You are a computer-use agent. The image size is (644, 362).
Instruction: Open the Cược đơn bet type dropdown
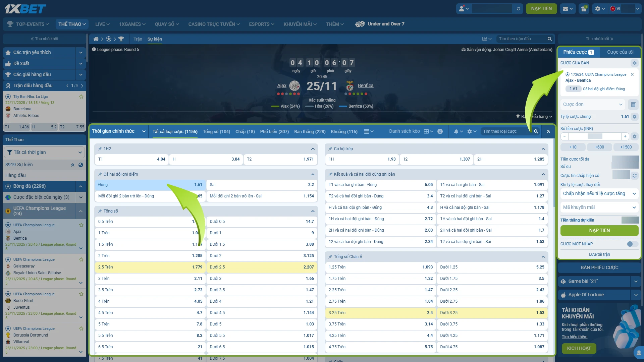tap(593, 105)
